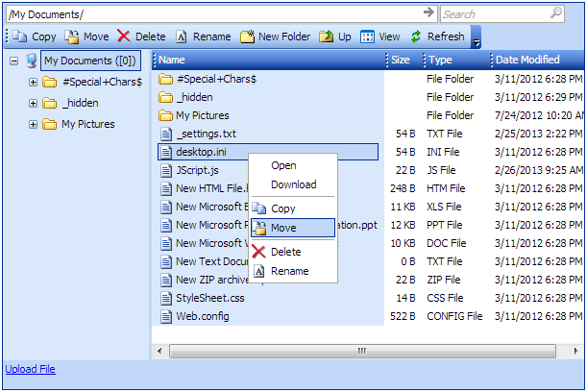The width and height of the screenshot is (587, 392).
Task: Go up one level with Up icon
Action: [x=326, y=37]
